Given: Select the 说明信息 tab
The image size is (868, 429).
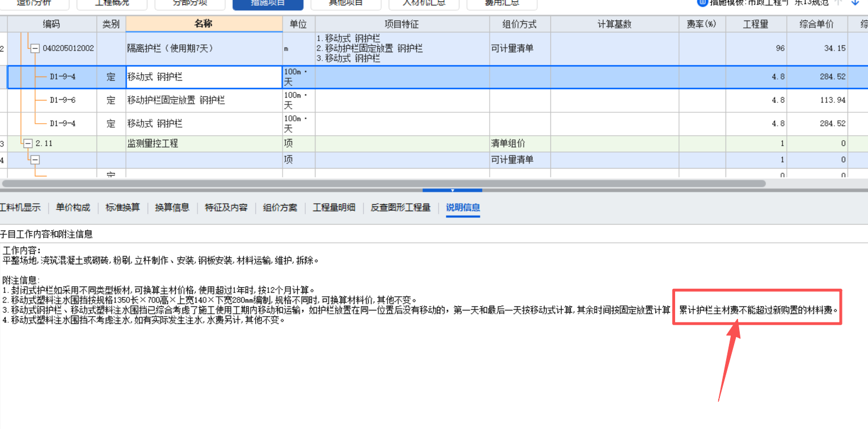Looking at the screenshot, I should point(463,208).
